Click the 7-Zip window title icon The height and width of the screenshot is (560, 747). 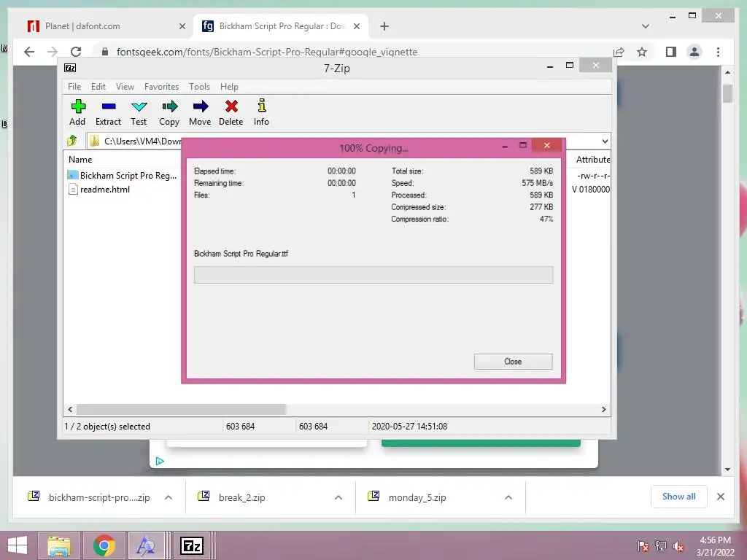point(70,68)
